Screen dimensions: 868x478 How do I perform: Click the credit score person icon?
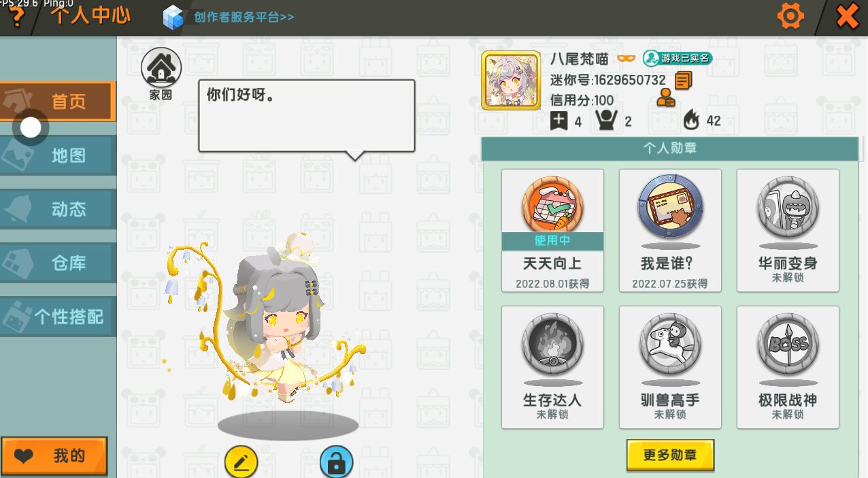pos(666,99)
